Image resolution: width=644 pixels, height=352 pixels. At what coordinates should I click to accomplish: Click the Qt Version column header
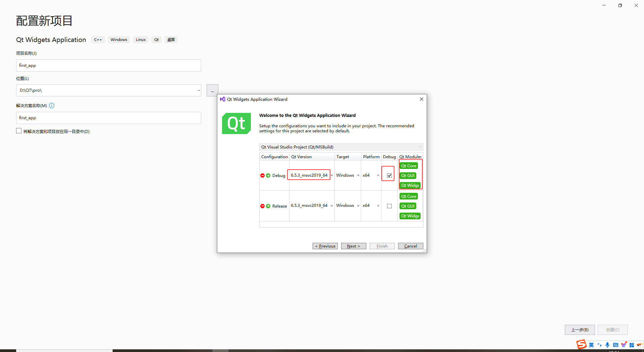pos(312,157)
